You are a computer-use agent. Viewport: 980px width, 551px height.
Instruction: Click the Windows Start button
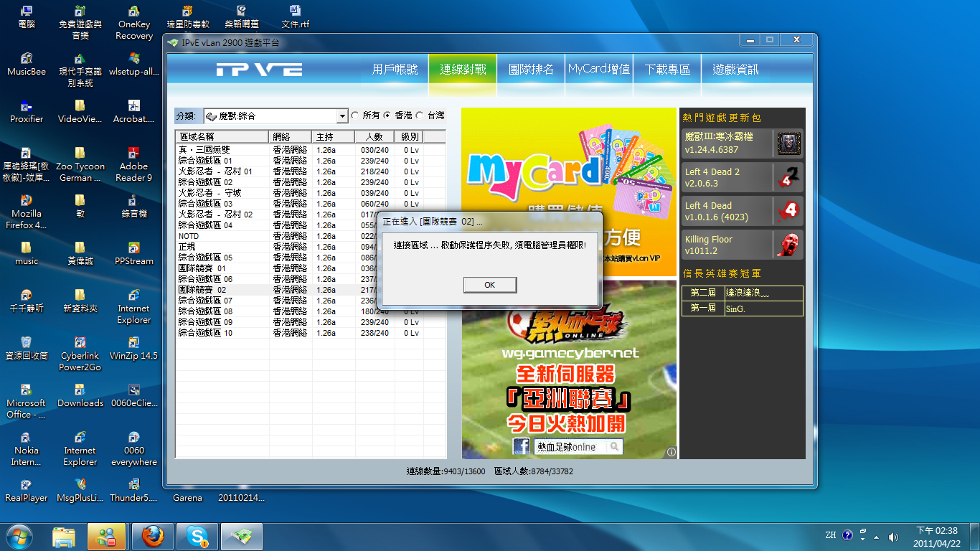[19, 536]
